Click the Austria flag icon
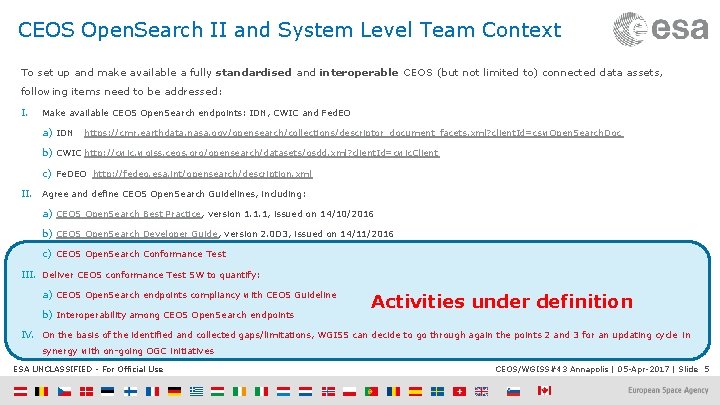The width and height of the screenshot is (720, 405). 20,391
